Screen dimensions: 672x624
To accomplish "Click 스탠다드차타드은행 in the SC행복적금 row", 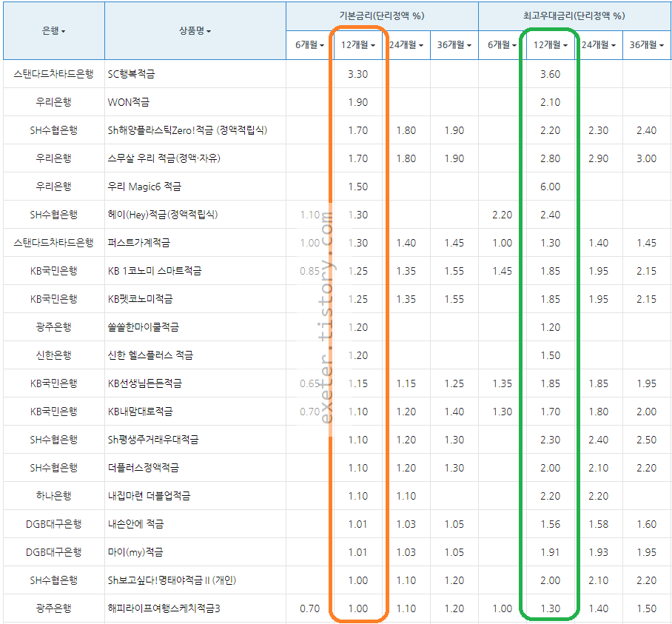I will click(x=53, y=74).
